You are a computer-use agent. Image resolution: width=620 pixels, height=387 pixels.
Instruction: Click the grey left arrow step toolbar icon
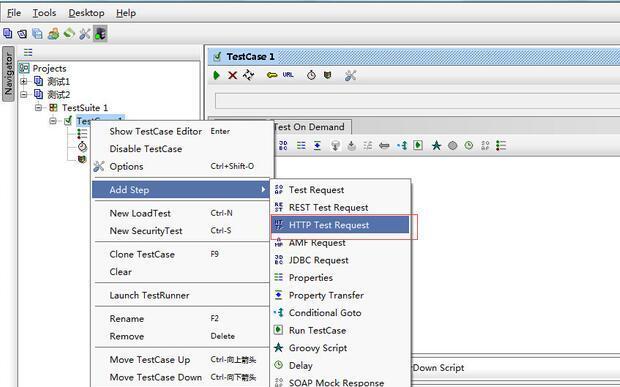384,146
